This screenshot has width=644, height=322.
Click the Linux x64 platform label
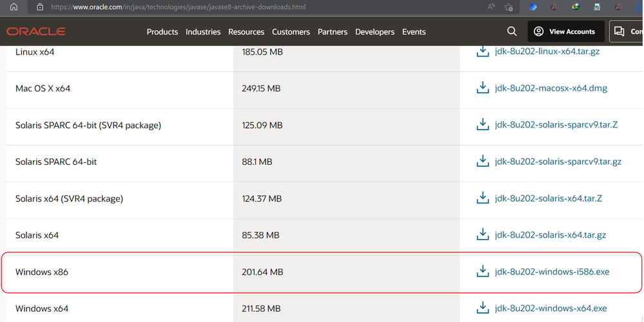[35, 52]
